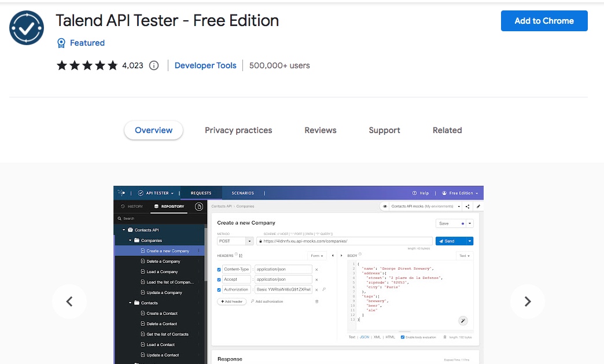Select Get the list of Contacts request
Viewport: 604px width, 364px height.
pos(167,334)
